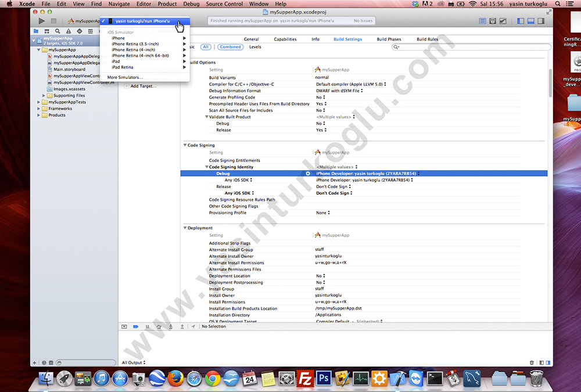Click the Simulate Location arrow icon

coord(193,326)
